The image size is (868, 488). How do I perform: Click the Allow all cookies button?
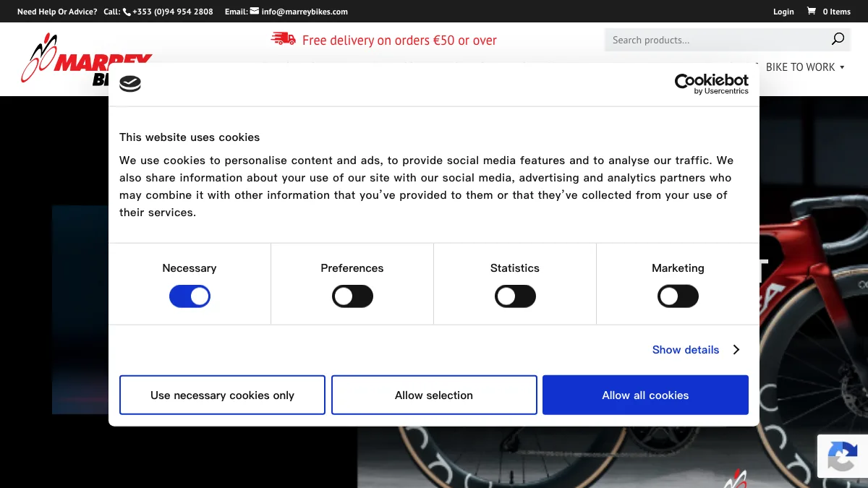(x=645, y=395)
